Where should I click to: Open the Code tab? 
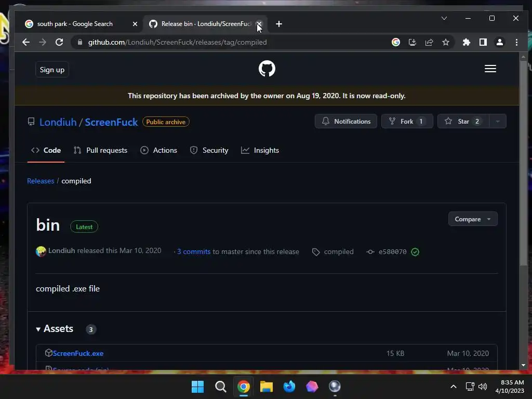pos(46,150)
